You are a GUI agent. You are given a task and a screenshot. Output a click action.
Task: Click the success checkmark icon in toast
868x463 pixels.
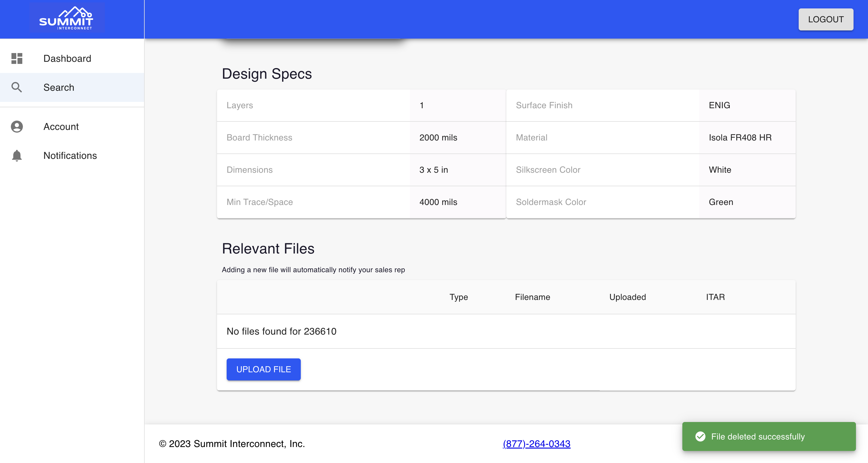[x=700, y=436]
